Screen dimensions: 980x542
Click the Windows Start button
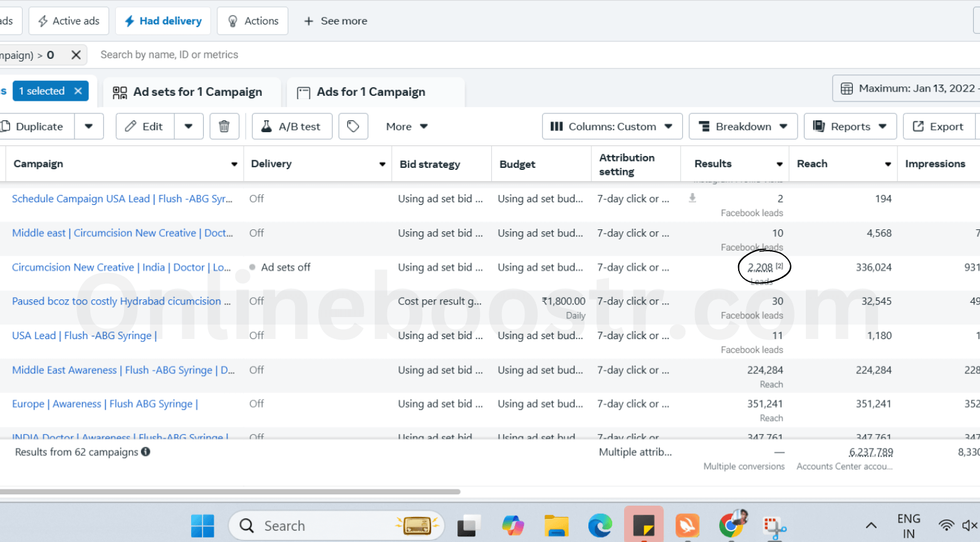click(x=202, y=526)
